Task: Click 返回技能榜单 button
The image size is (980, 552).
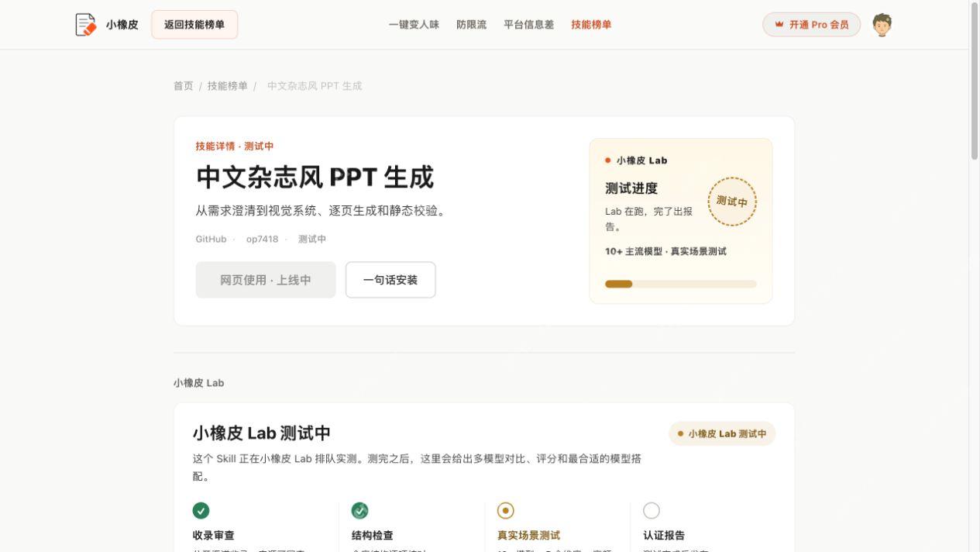Action: (x=194, y=25)
